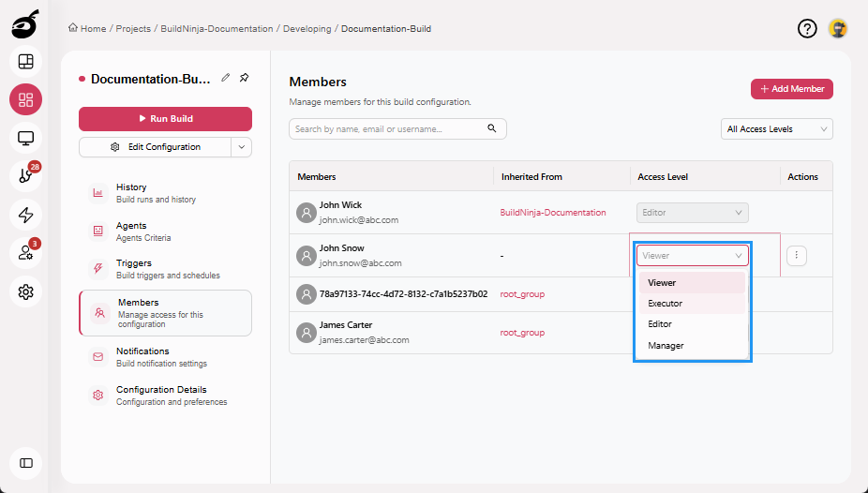Select Manager from the access level list
The height and width of the screenshot is (493, 868).
click(x=693, y=345)
